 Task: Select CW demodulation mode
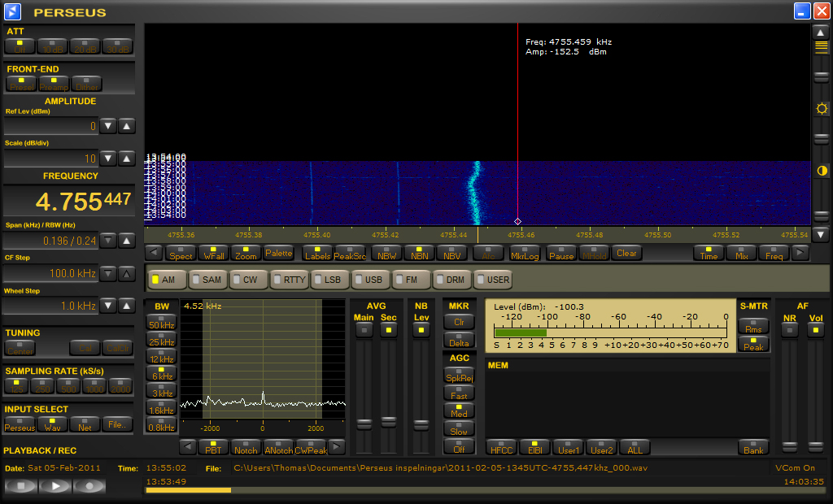pos(249,280)
